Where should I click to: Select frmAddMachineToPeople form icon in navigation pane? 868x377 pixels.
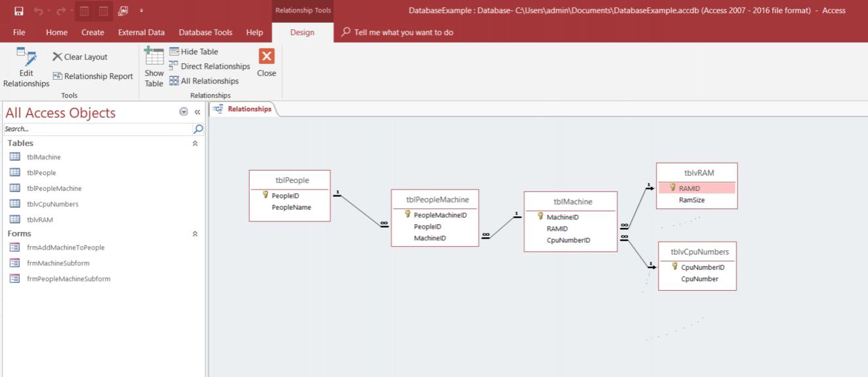coord(14,248)
